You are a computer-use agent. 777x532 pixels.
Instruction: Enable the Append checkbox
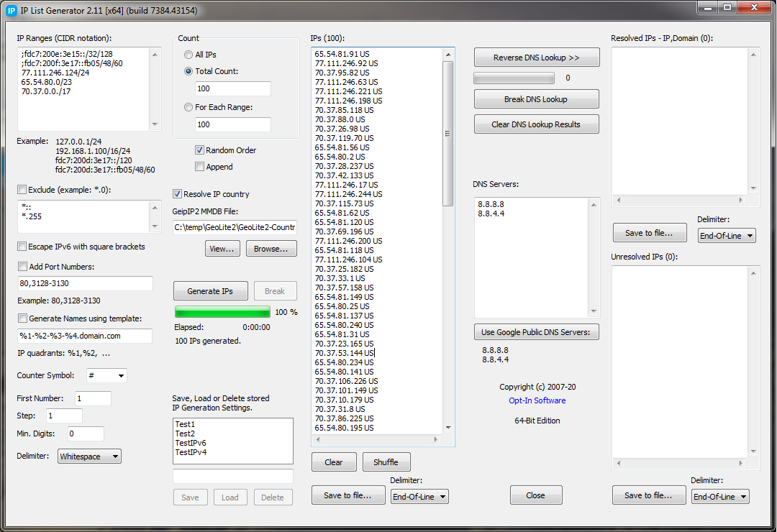point(200,167)
